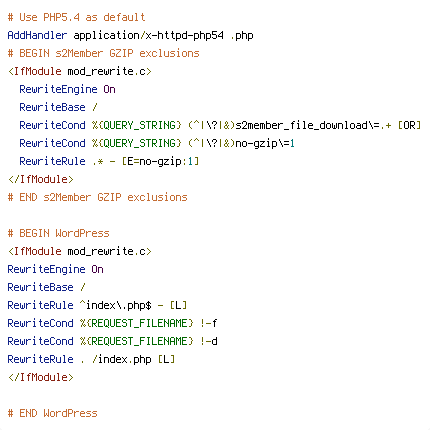Click the ^index\.php$ rewrite pattern
Screen dimensions: 430x430
(115, 305)
